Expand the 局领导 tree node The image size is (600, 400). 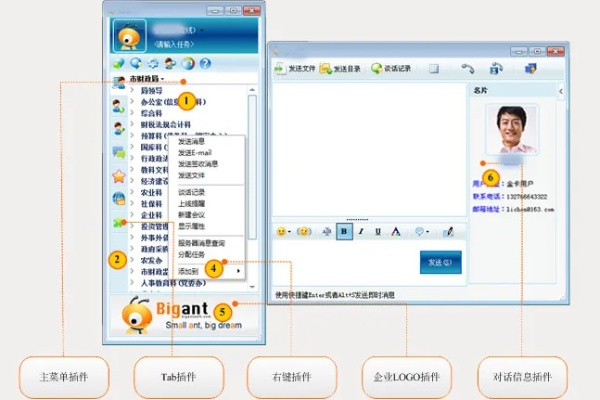(x=132, y=90)
